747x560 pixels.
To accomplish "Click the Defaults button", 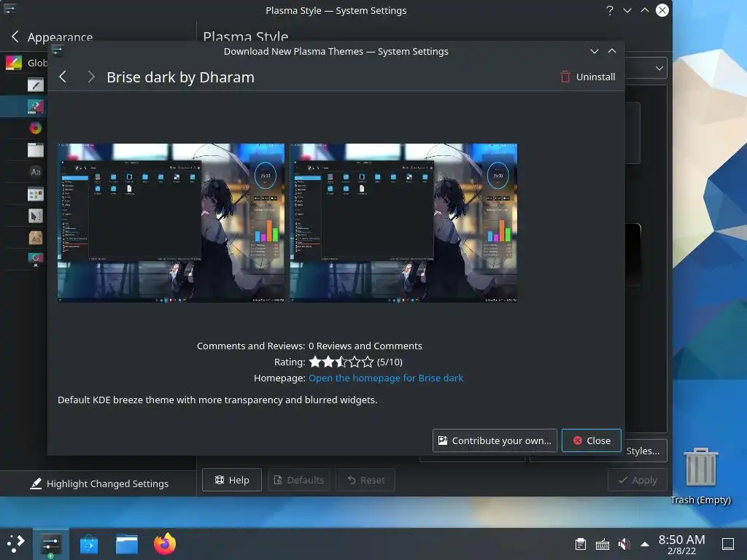I will tap(299, 480).
